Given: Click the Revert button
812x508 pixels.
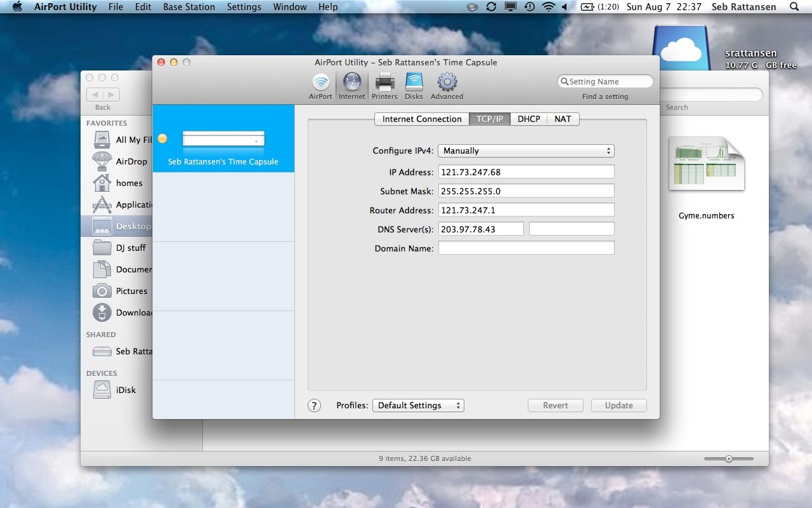Looking at the screenshot, I should coord(555,406).
